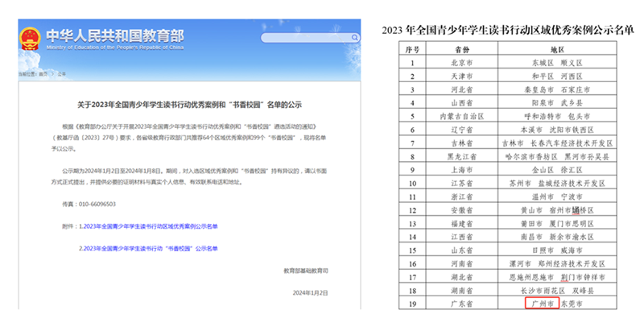
Task: Click the 厦门市思明区 entry
Action: (x=572, y=224)
